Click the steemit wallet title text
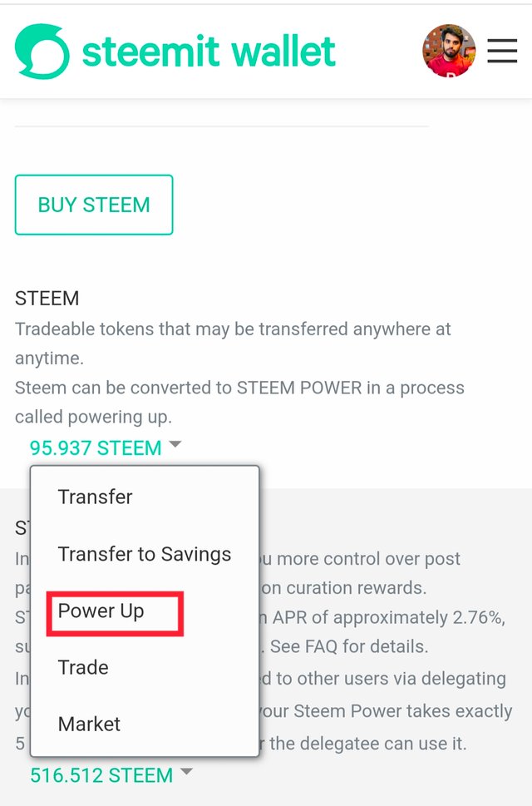 209,52
